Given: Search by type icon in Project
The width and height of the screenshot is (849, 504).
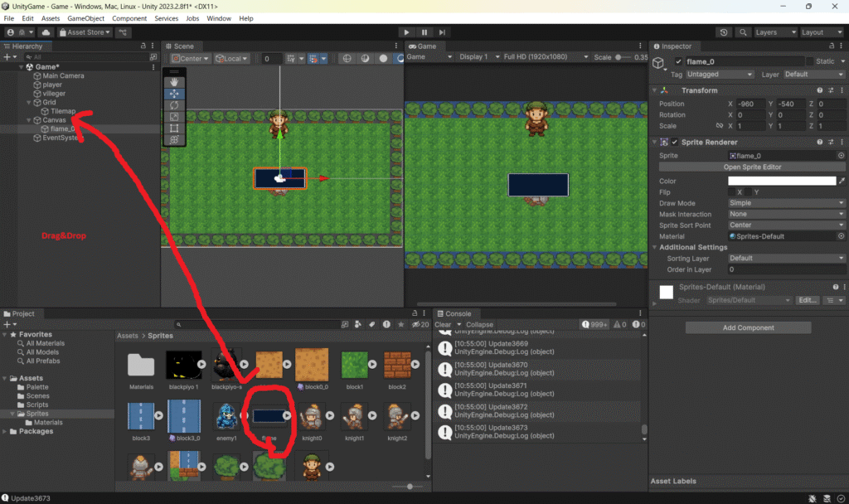Looking at the screenshot, I should coord(358,324).
